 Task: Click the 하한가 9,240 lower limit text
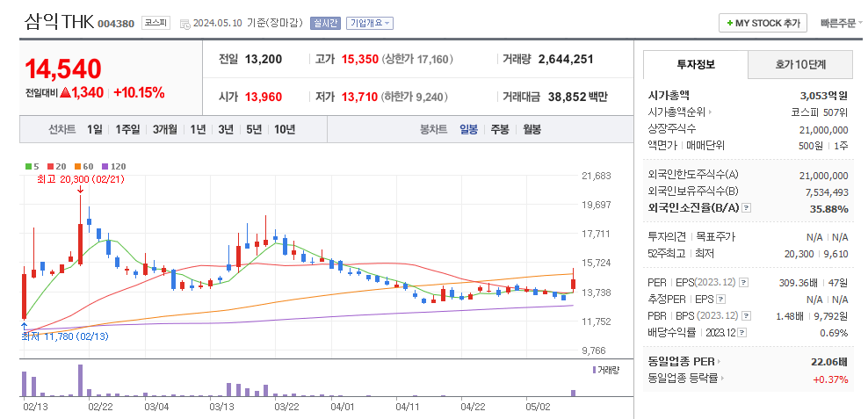(x=414, y=97)
